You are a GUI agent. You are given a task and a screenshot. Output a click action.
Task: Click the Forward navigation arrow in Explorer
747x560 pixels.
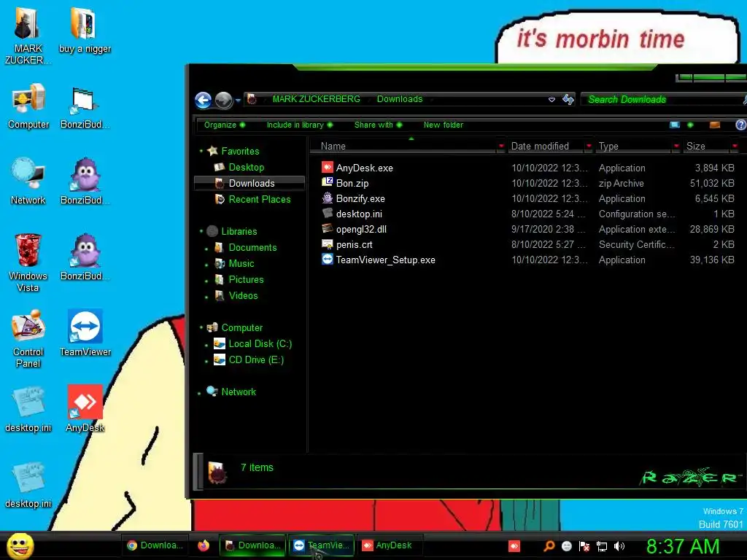pyautogui.click(x=223, y=100)
